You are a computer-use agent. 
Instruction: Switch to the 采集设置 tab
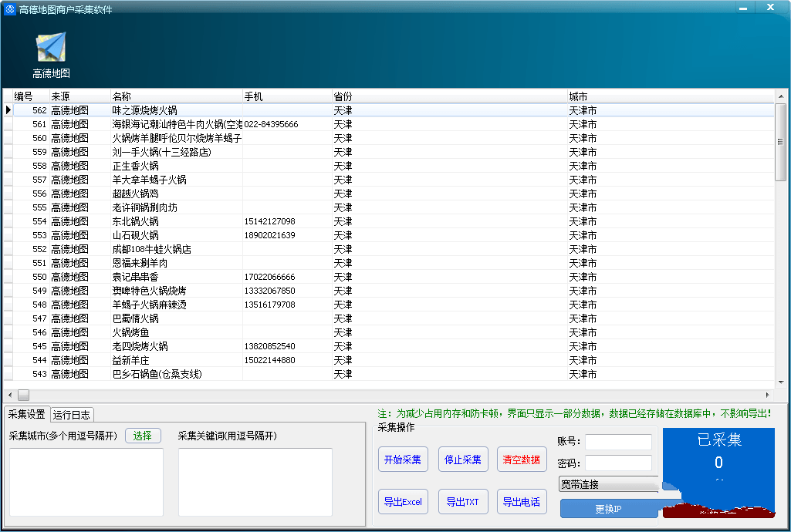click(x=27, y=414)
